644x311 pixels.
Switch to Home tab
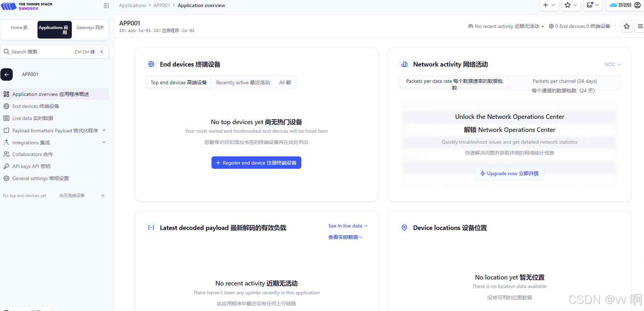(19, 28)
